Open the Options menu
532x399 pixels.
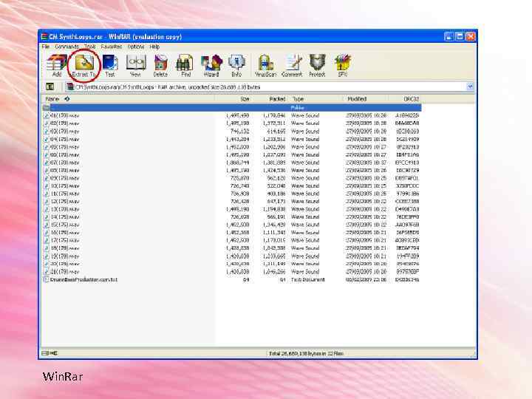point(136,47)
